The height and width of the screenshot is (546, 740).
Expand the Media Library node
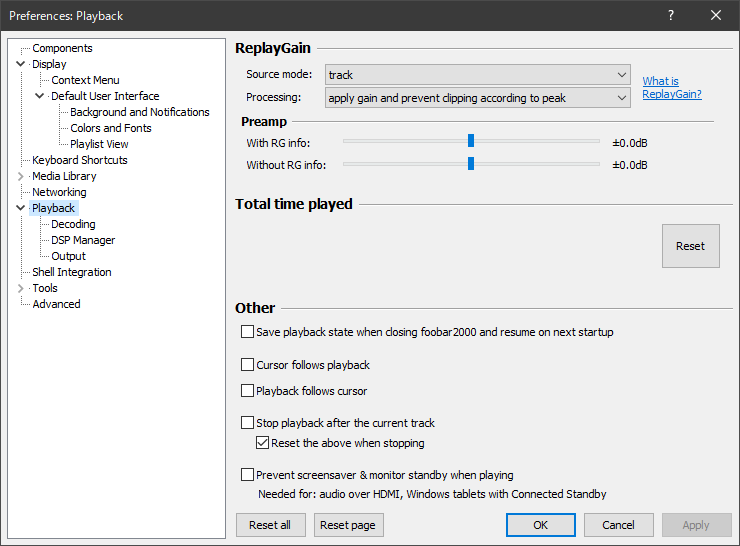pos(20,176)
